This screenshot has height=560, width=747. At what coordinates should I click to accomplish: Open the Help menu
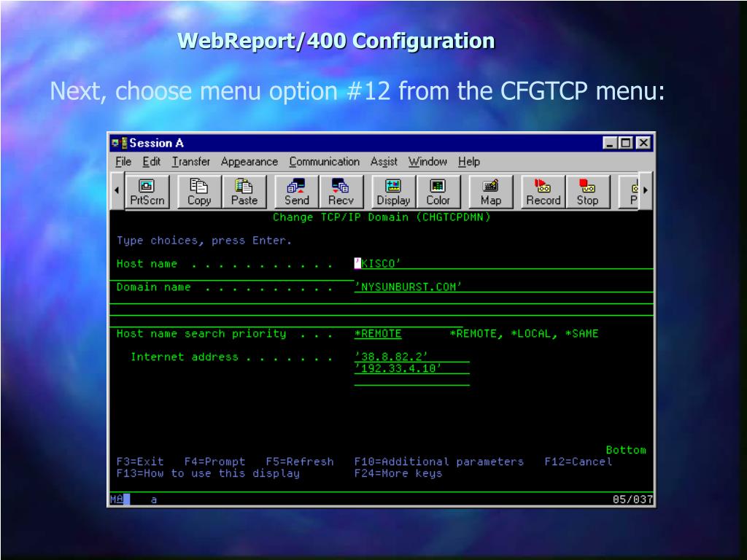click(469, 162)
